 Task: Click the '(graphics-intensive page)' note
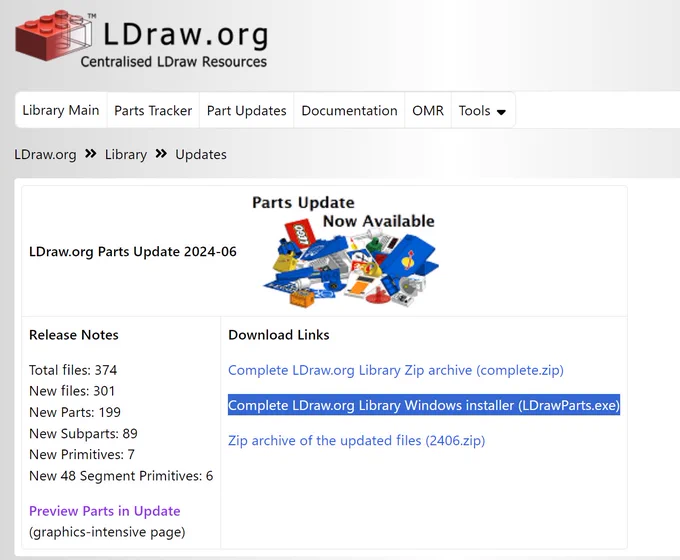(x=107, y=532)
